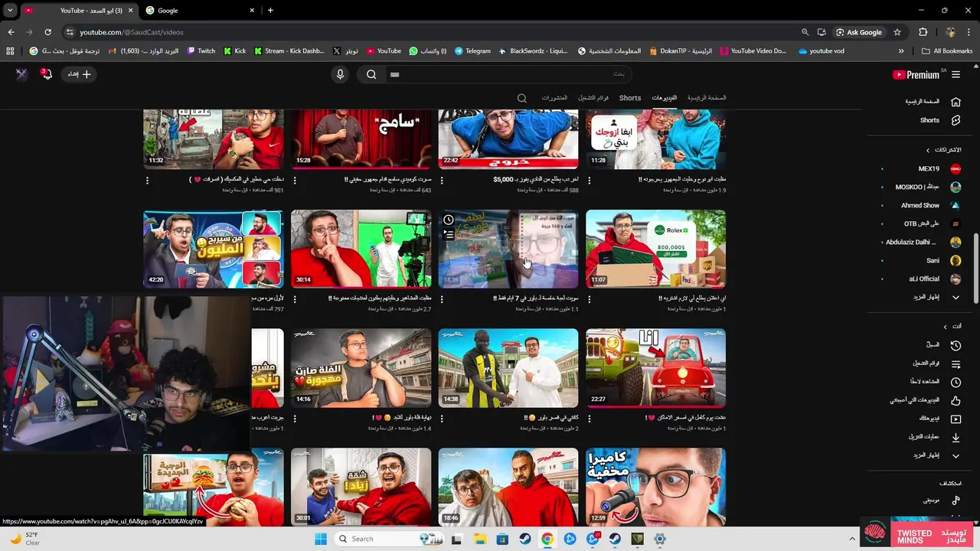Image resolution: width=980 pixels, height=551 pixels.
Task: Open the MEX19 subscription channel
Action: [x=919, y=168]
